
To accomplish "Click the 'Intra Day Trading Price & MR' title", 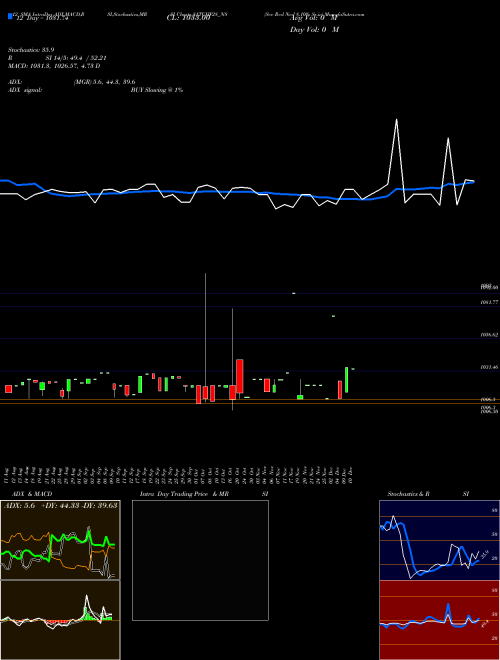I will 184,494.
